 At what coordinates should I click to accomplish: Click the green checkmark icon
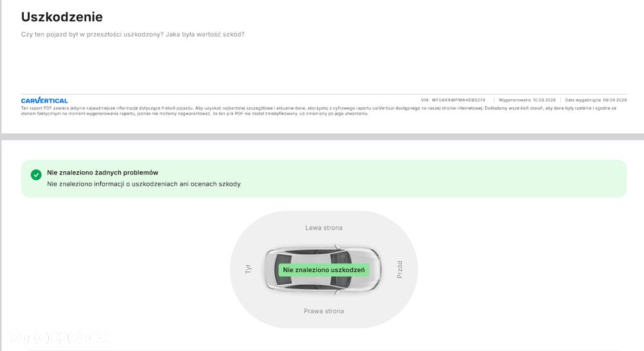click(x=36, y=175)
